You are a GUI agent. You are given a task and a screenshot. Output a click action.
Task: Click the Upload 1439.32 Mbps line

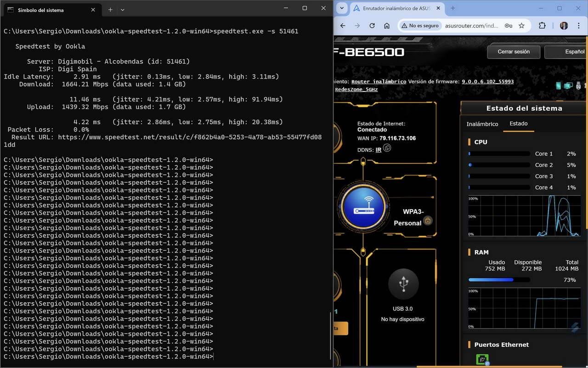[106, 107]
